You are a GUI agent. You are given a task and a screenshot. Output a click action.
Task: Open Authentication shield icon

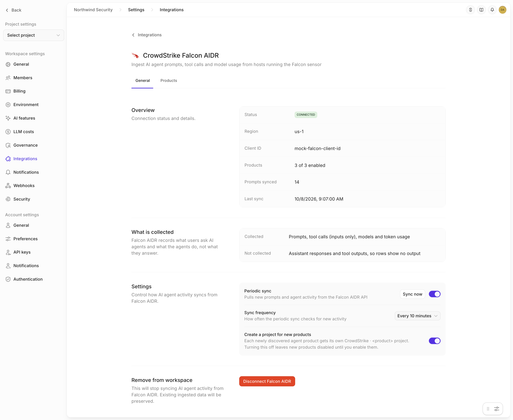(x=8, y=279)
